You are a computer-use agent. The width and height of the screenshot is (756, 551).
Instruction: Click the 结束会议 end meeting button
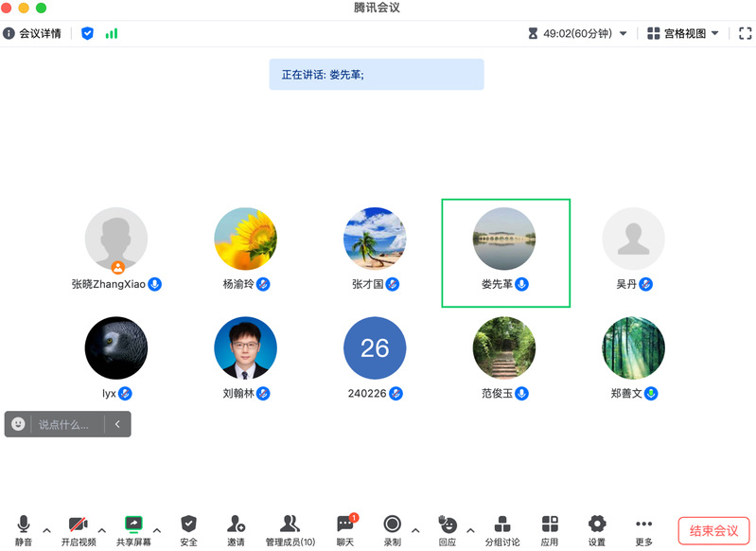tap(713, 531)
